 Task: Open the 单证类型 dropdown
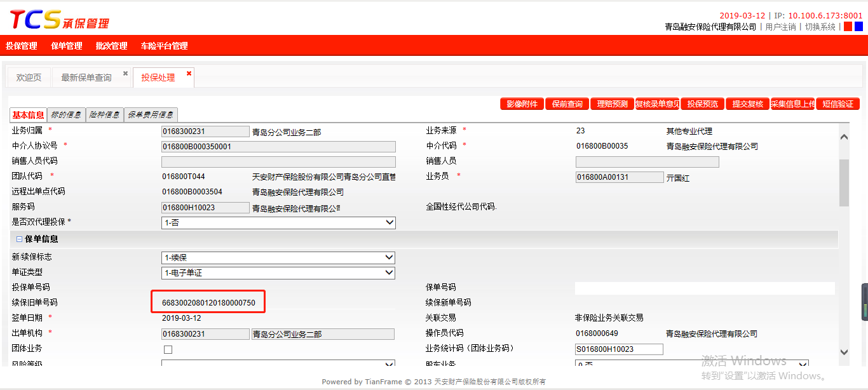tap(278, 273)
